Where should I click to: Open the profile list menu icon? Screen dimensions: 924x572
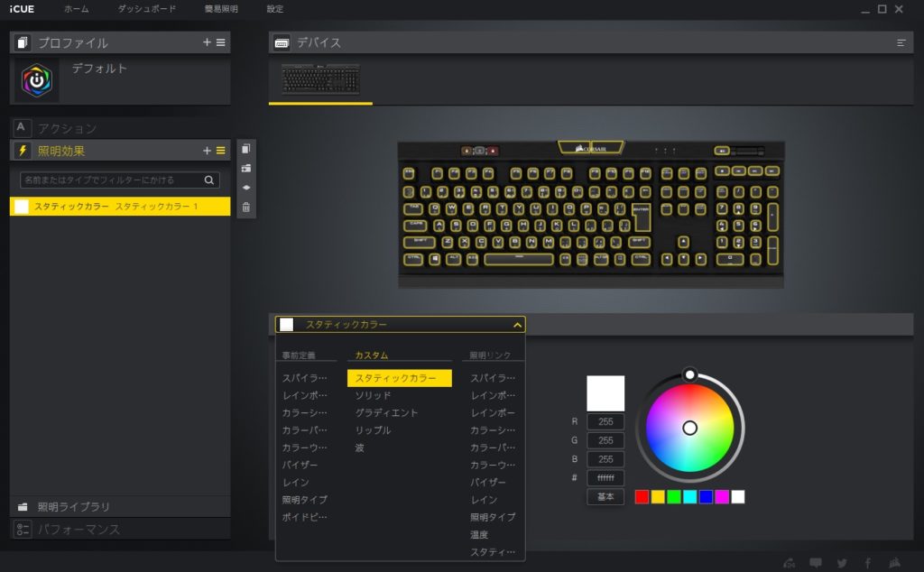pos(220,42)
